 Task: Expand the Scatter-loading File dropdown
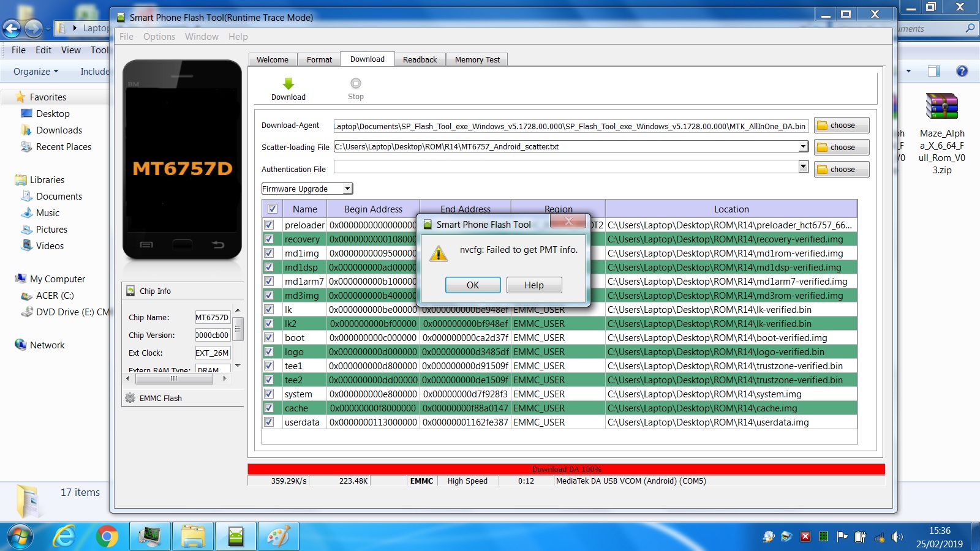(x=803, y=146)
